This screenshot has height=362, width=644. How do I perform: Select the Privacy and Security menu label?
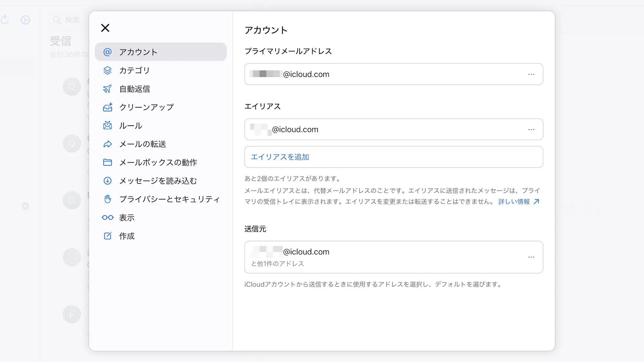[169, 199]
